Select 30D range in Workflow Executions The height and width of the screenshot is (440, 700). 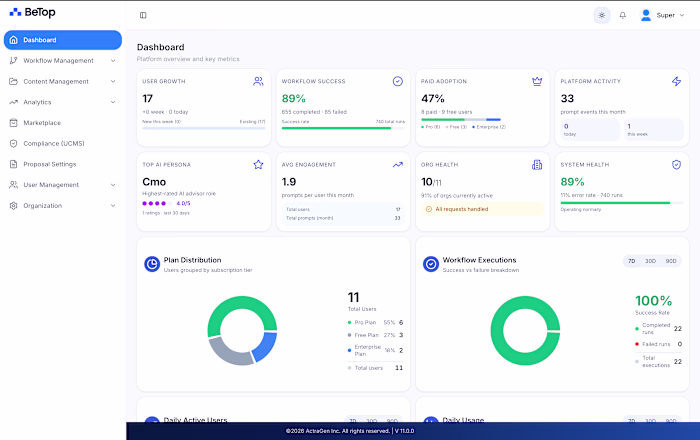pyautogui.click(x=650, y=261)
